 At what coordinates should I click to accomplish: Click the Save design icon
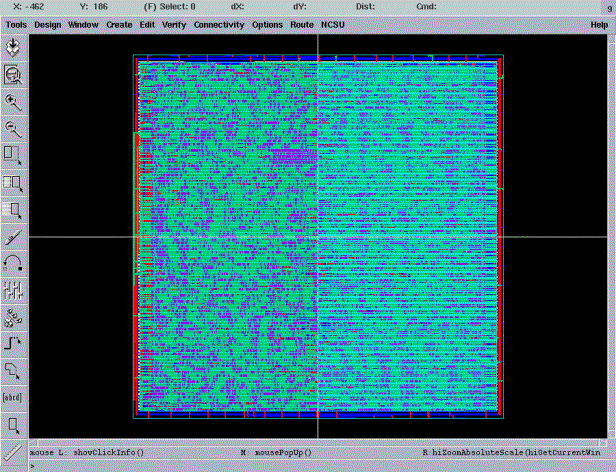pos(14,47)
